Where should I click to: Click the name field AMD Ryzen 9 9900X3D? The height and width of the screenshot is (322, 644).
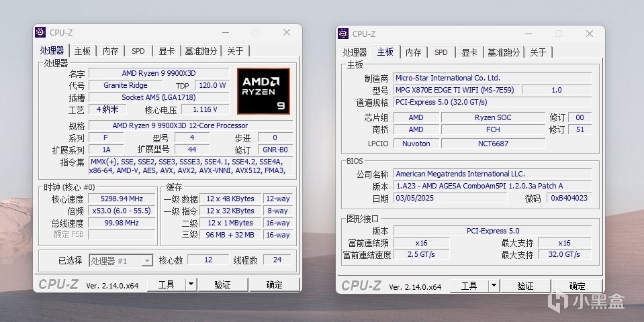click(x=159, y=73)
